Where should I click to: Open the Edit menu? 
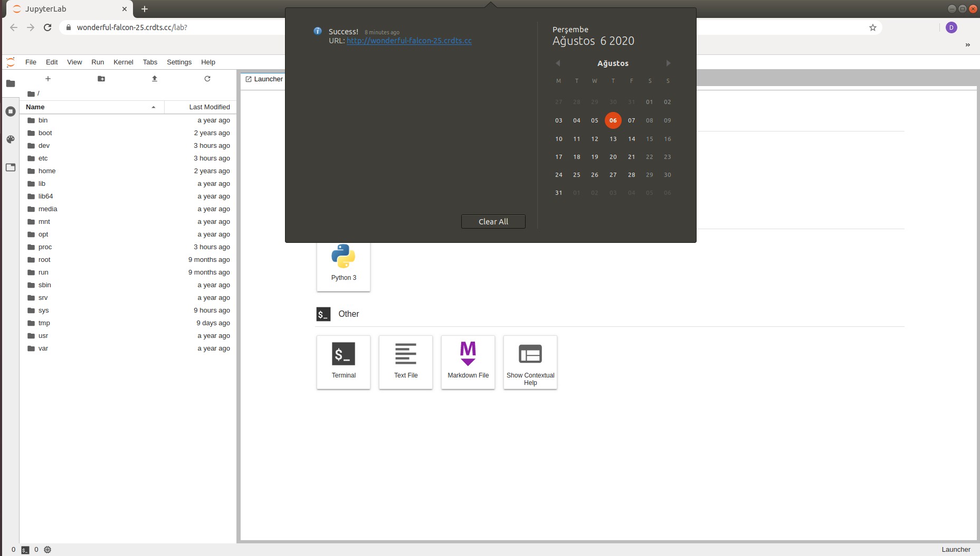(52, 62)
